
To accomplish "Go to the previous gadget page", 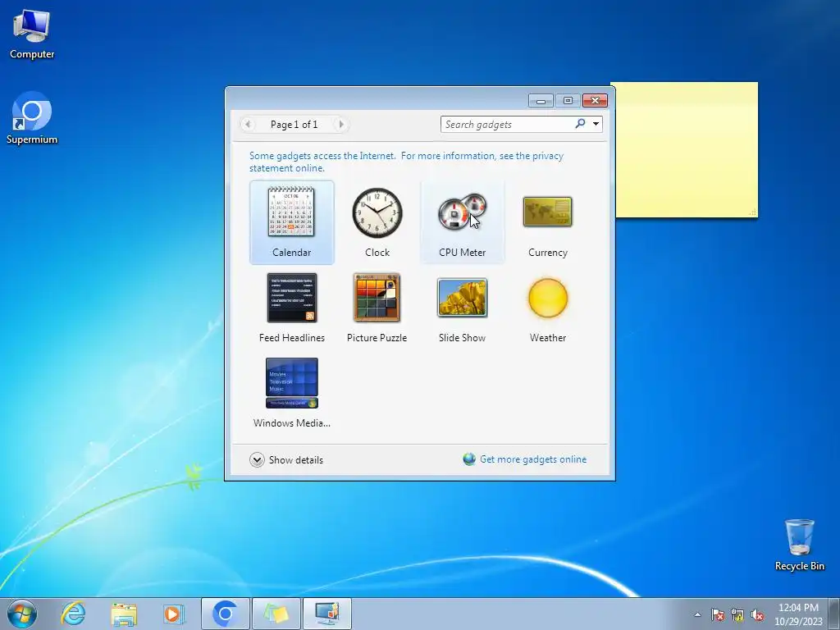I will [x=248, y=125].
